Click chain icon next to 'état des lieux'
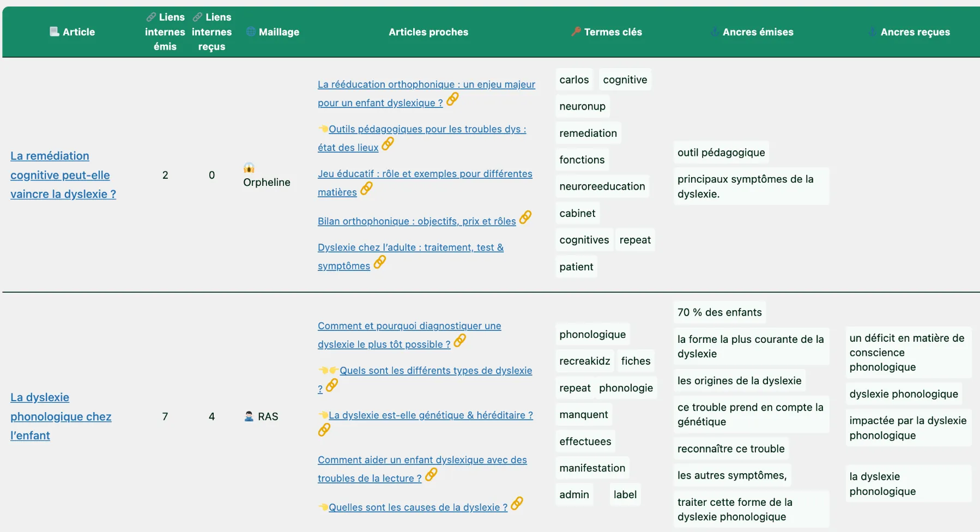 click(388, 144)
